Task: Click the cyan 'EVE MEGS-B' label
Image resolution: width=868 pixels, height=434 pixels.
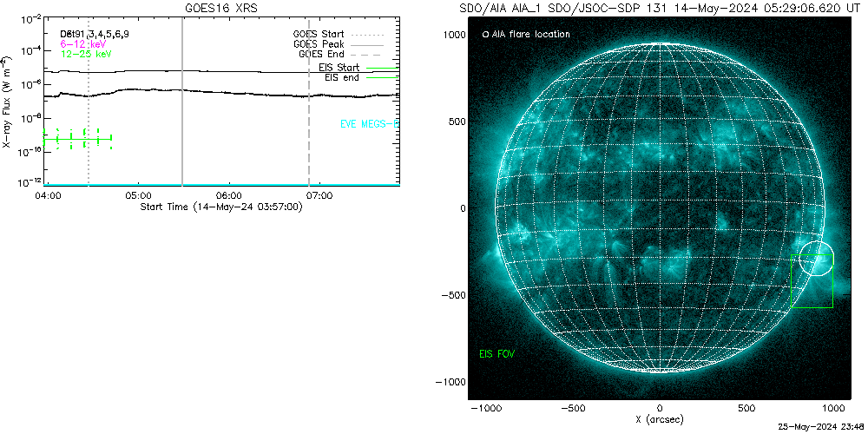Action: point(370,124)
